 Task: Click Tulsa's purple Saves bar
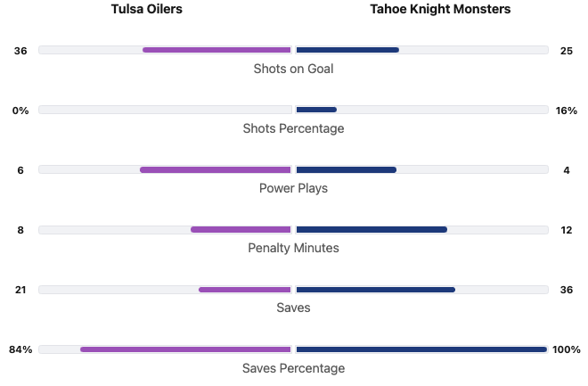(245, 289)
